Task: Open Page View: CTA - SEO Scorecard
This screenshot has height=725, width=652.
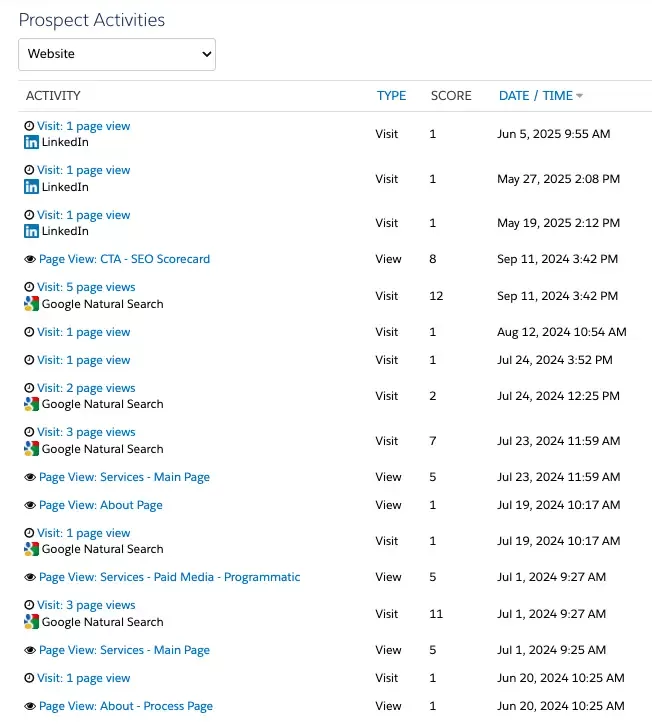Action: [x=124, y=259]
